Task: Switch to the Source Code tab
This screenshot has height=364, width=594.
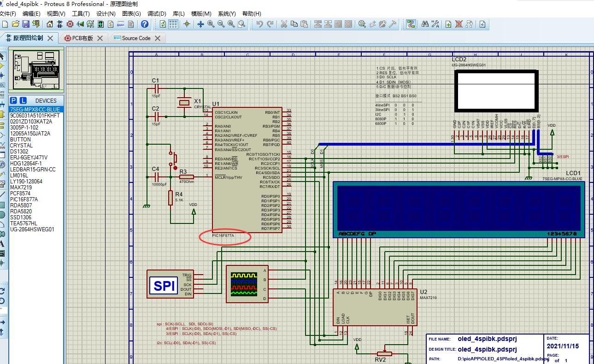Action: 136,38
